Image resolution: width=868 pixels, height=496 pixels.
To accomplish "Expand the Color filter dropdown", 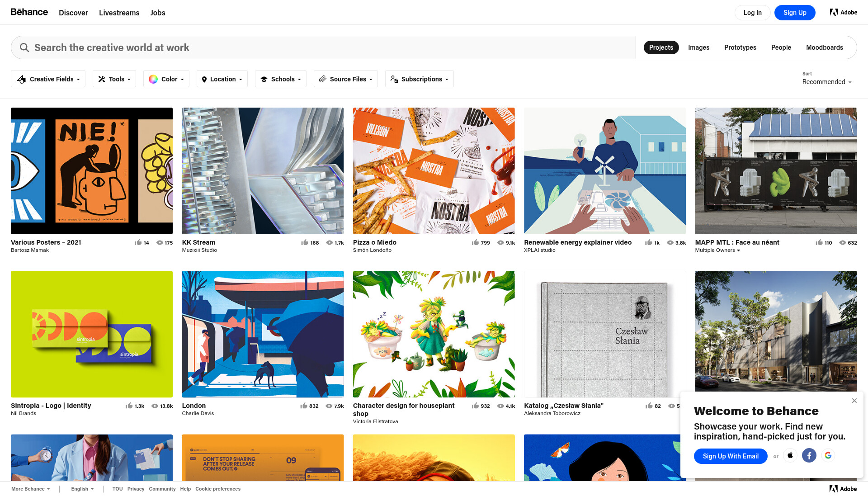I will 166,79.
